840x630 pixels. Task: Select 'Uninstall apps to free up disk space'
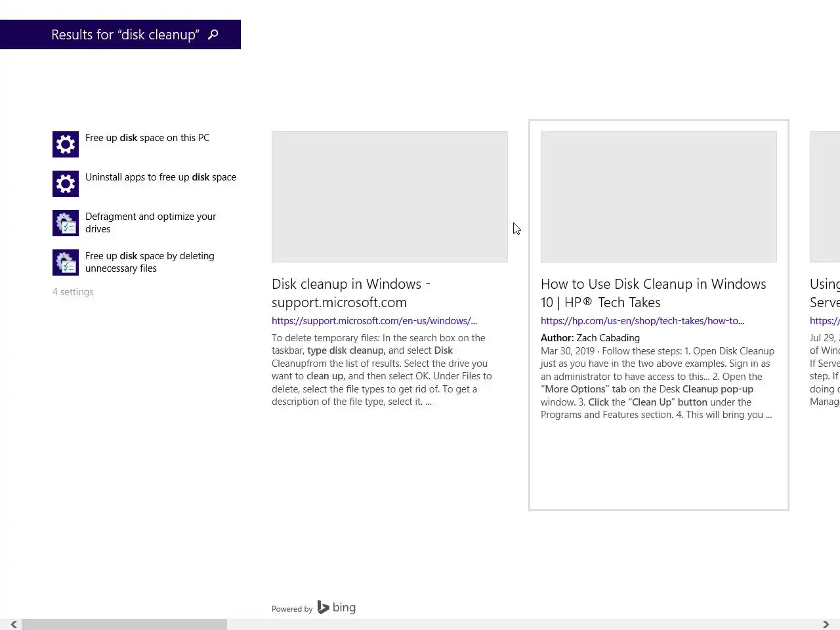click(161, 177)
